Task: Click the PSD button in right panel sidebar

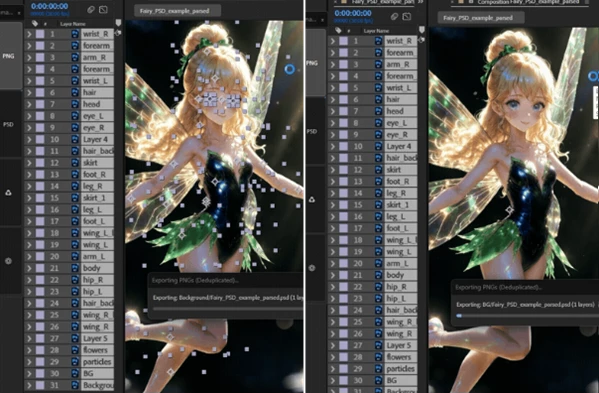Action: 312,131
